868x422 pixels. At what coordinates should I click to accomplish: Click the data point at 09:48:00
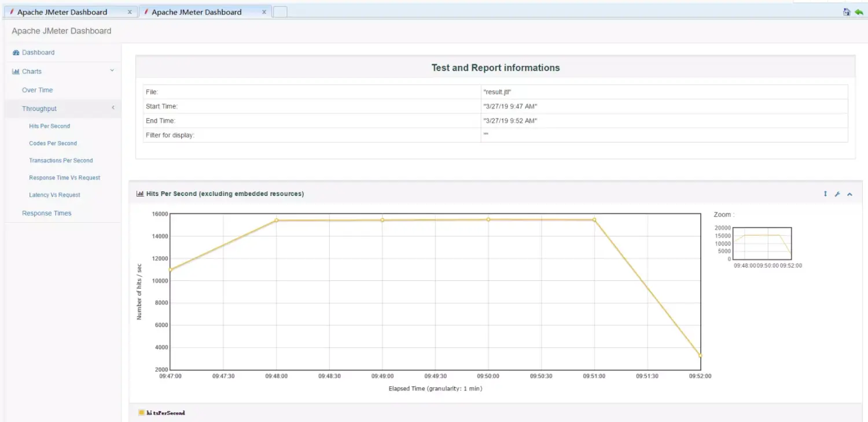pos(277,220)
